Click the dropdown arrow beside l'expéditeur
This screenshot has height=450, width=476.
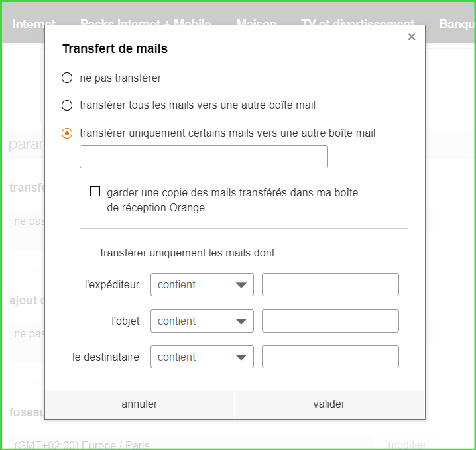[241, 286]
